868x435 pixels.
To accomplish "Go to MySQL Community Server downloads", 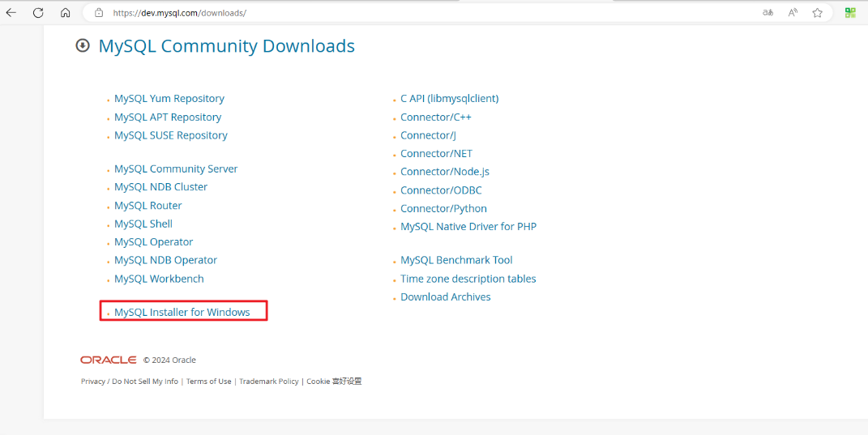I will click(x=176, y=168).
